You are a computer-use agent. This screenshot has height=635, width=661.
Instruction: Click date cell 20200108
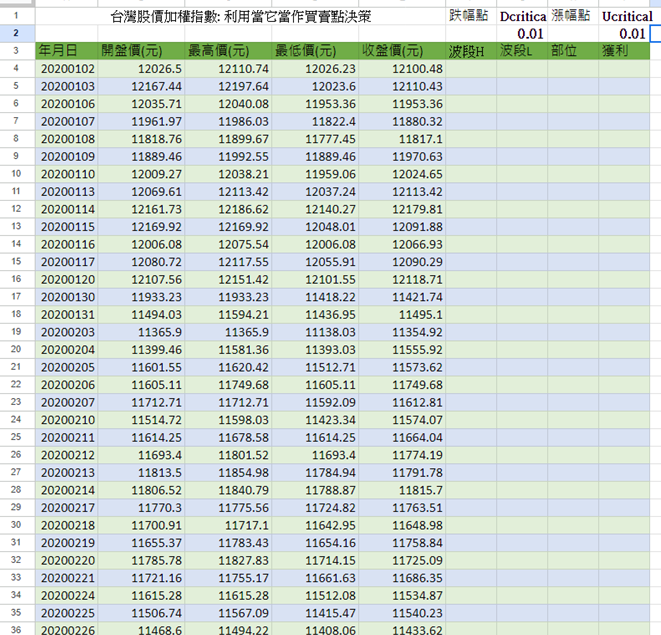coord(67,139)
